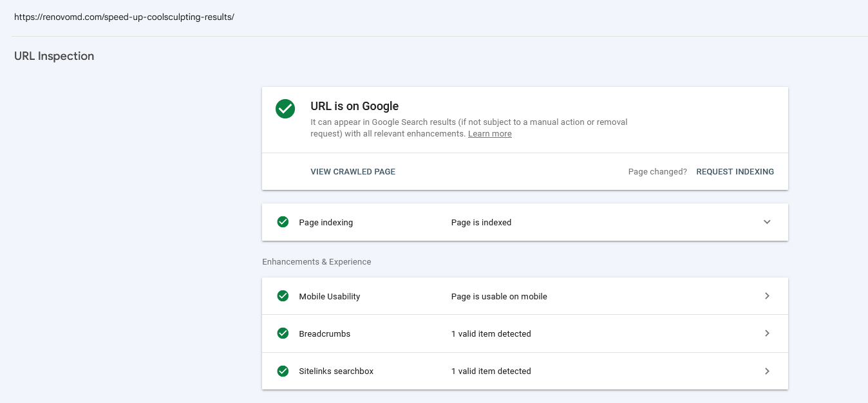Click the green check icon next to Page indexing

283,222
